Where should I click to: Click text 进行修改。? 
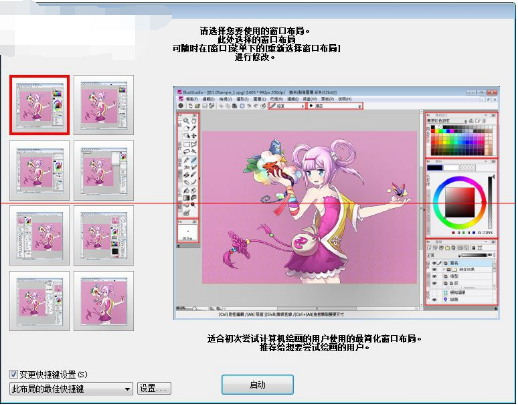pos(255,57)
